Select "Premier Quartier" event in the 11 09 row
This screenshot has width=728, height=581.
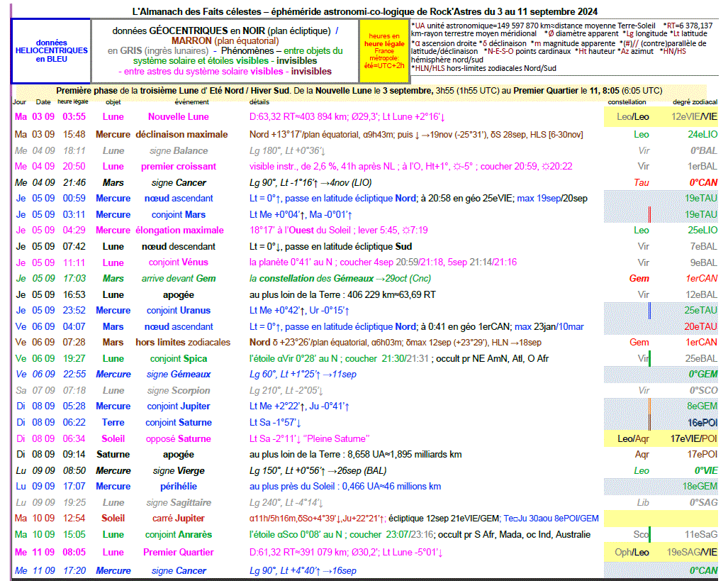[x=179, y=552]
